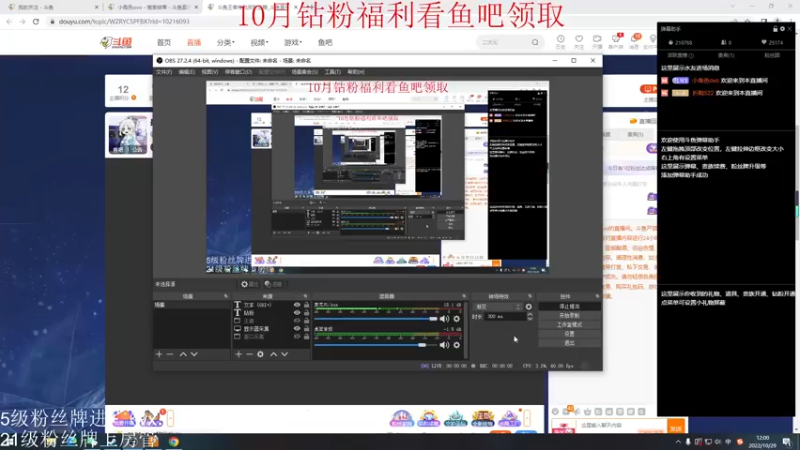Toggle lock on display capture source
The width and height of the screenshot is (800, 450).
(307, 329)
